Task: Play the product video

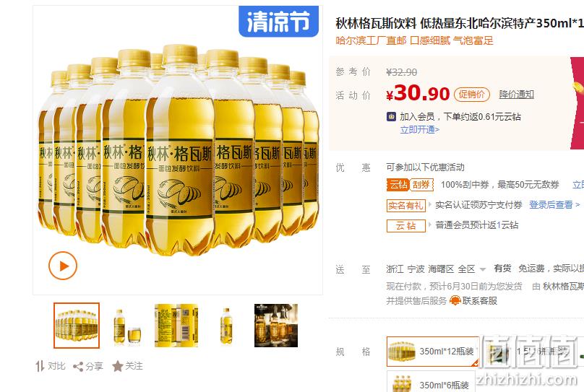Action: tap(63, 266)
